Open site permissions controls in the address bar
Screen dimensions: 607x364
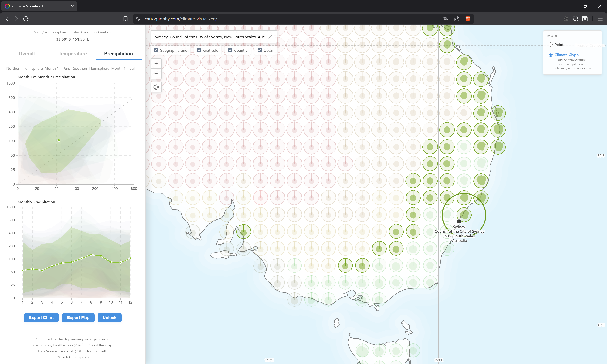(x=138, y=19)
